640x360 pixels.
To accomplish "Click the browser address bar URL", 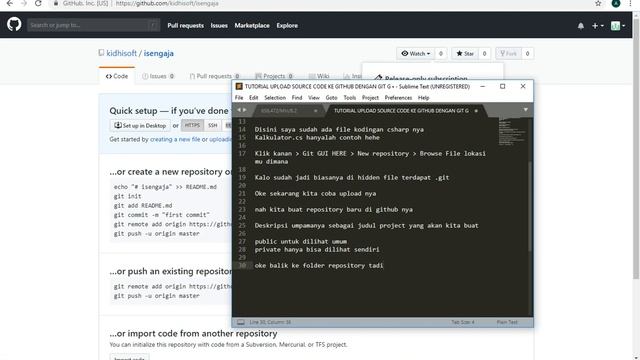I will [167, 3].
